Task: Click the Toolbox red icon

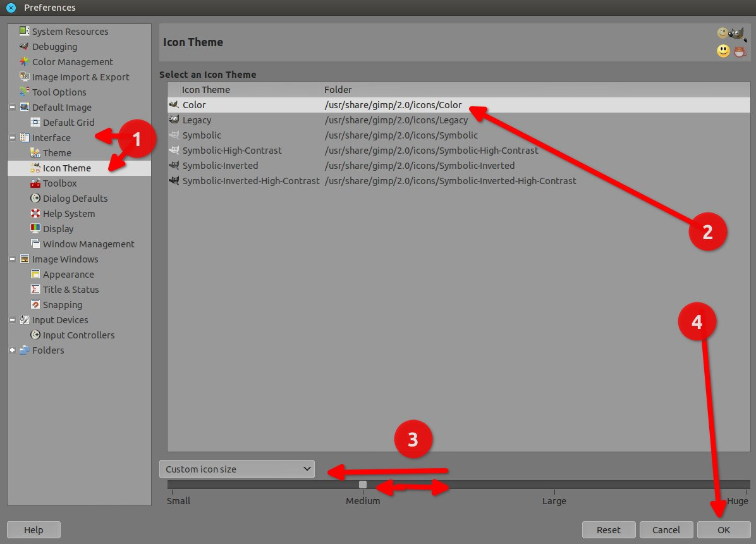Action: pos(35,183)
